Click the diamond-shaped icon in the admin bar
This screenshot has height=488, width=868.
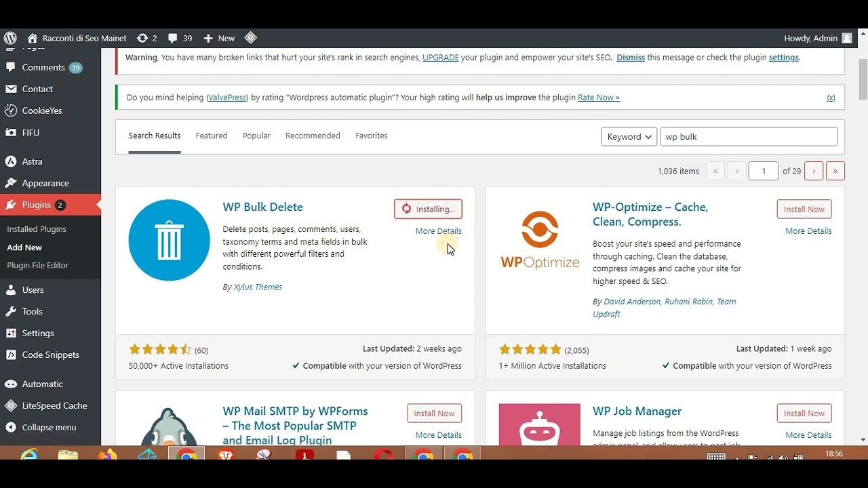[250, 38]
